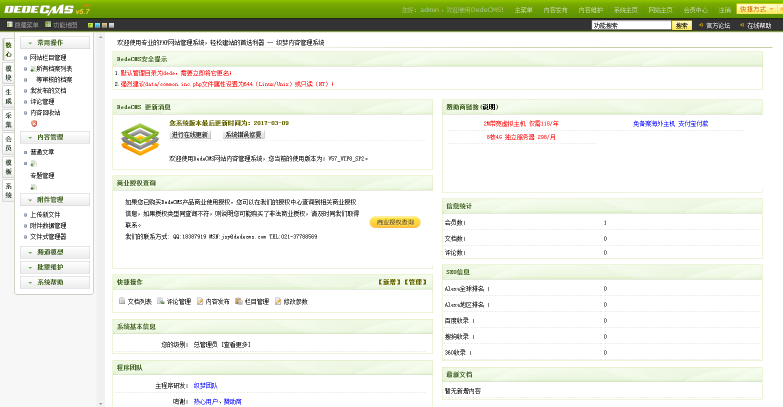Click the 系统错误修复 button
This screenshot has width=783, height=407.
pos(243,135)
